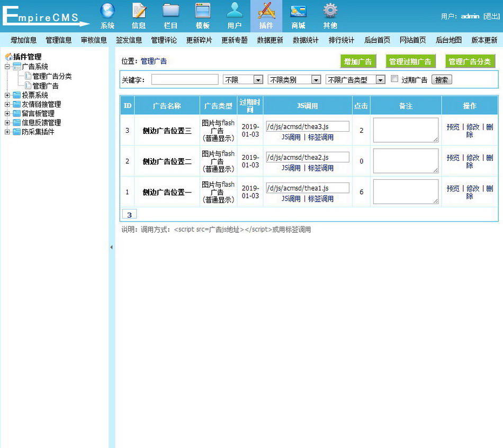Open the 信息 notepad icon
Image resolution: width=503 pixels, height=448 pixels.
[139, 11]
